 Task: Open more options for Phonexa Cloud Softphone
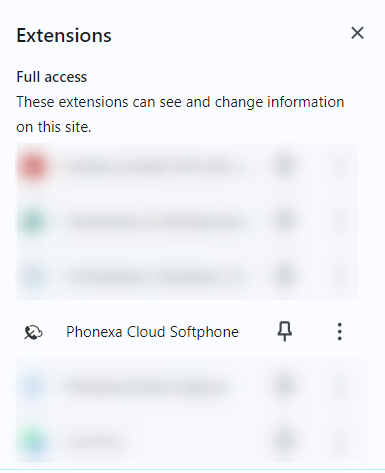tap(339, 332)
